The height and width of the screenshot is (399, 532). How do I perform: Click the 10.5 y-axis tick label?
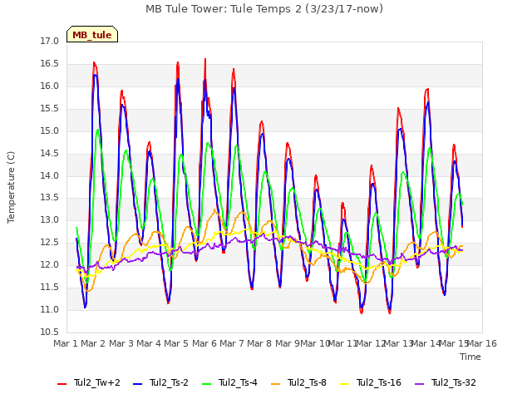coord(50,332)
